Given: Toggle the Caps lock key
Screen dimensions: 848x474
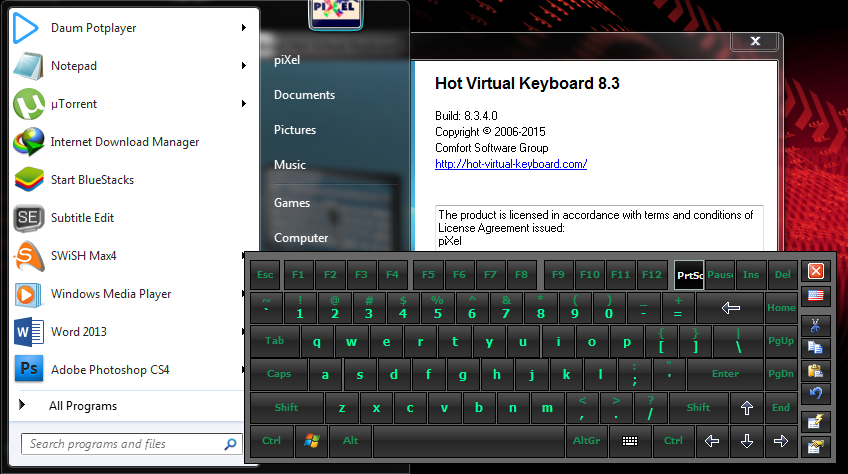Looking at the screenshot, I should click(279, 374).
